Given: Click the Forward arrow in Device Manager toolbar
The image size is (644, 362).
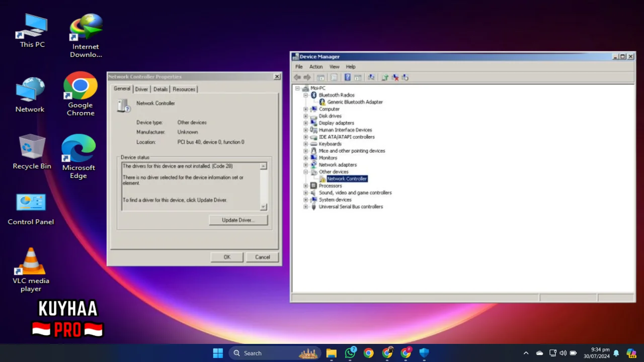Looking at the screenshot, I should (307, 77).
